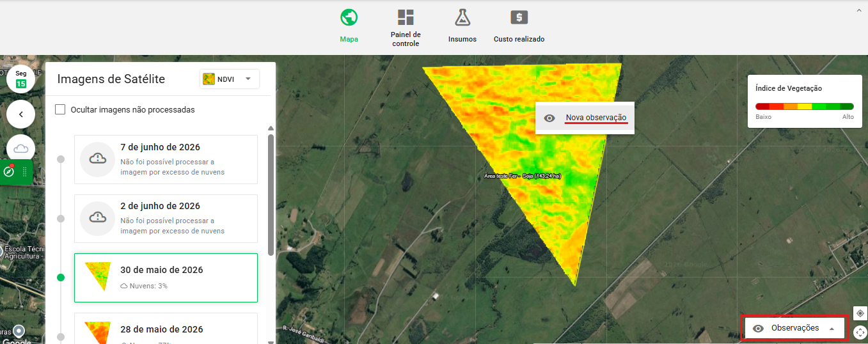Click the 2 de junho de 2026 card
868x344 pixels.
point(166,218)
